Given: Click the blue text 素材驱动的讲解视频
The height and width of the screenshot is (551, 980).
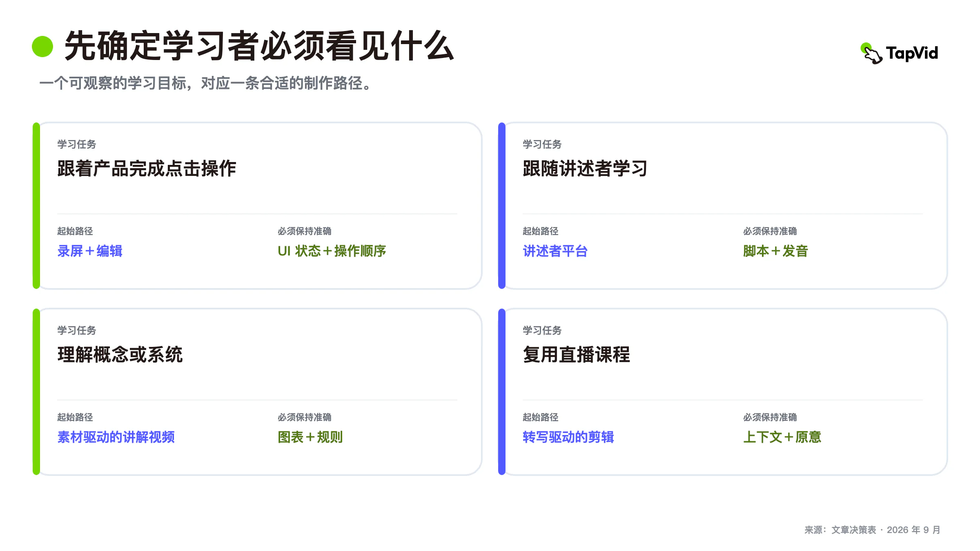Looking at the screenshot, I should click(x=116, y=437).
